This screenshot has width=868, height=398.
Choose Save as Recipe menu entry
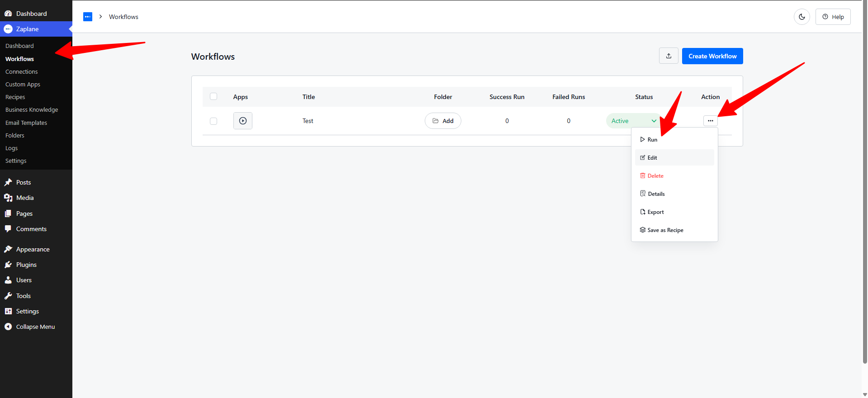[674, 230]
